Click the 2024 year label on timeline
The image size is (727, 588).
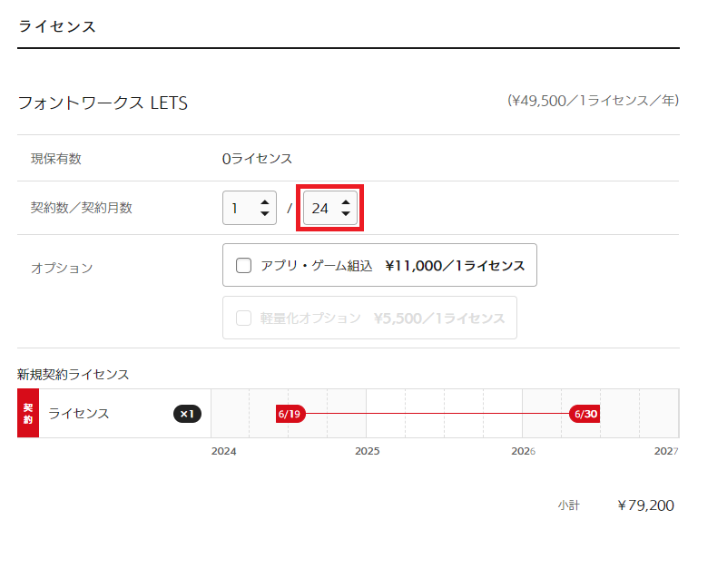click(224, 451)
